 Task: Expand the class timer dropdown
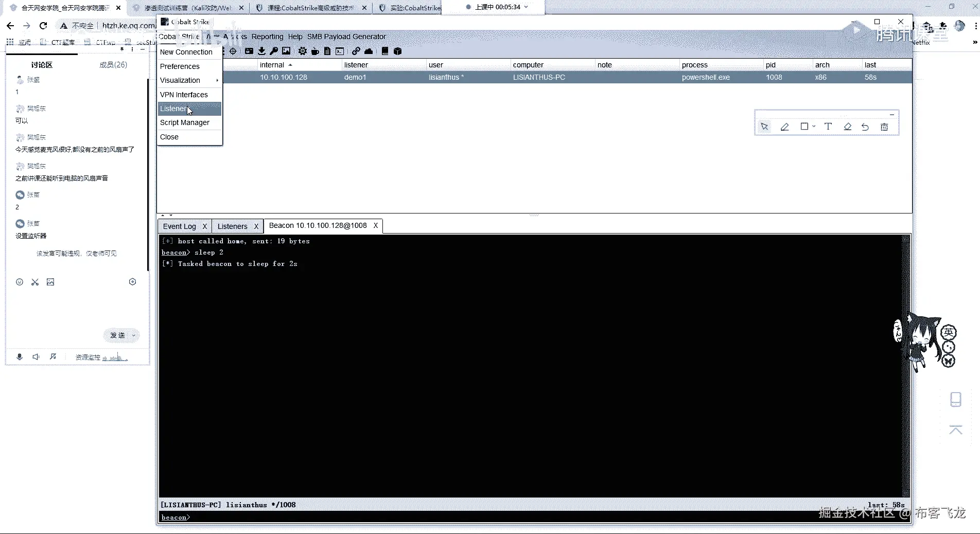point(526,7)
